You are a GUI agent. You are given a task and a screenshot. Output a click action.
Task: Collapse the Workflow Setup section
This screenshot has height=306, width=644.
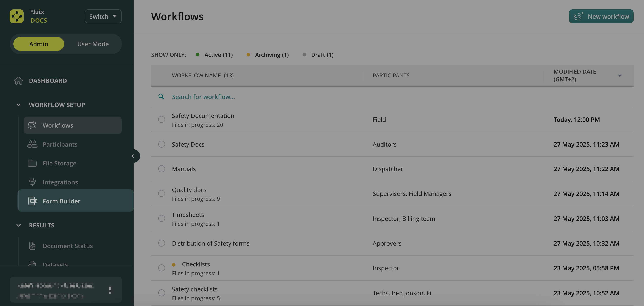coord(19,105)
